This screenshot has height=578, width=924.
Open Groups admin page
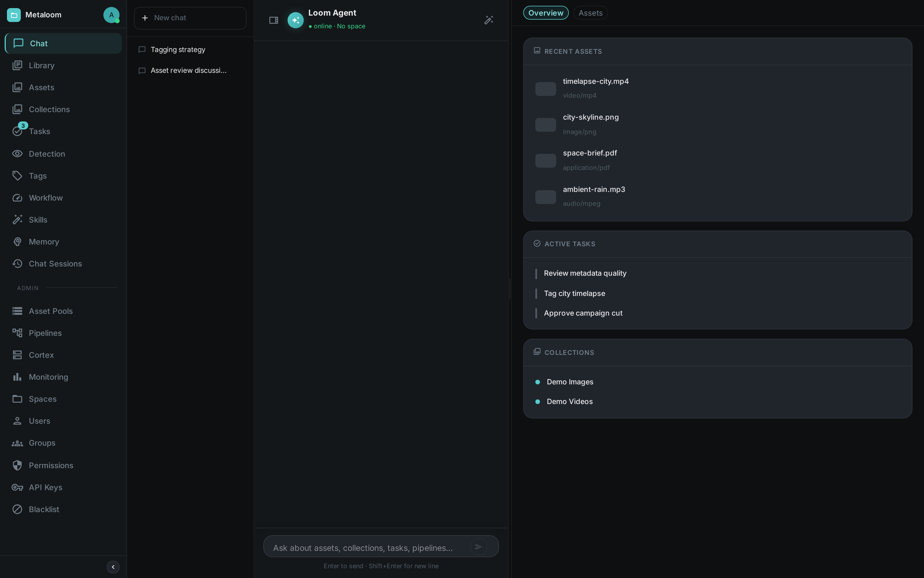63,443
